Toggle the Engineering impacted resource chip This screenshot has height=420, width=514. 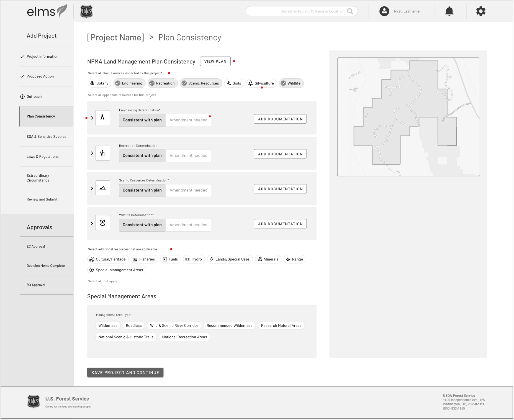pyautogui.click(x=129, y=83)
